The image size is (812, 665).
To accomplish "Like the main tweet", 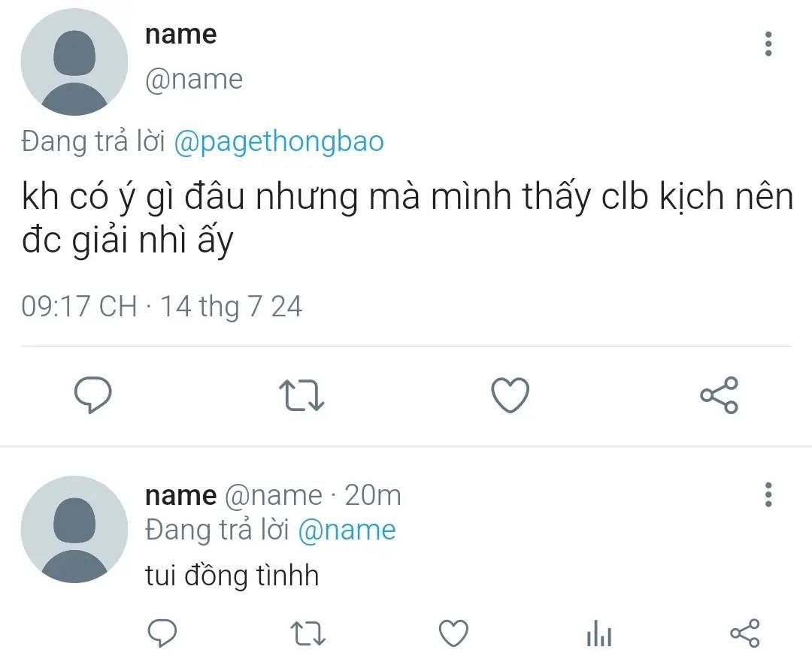I will tap(511, 395).
